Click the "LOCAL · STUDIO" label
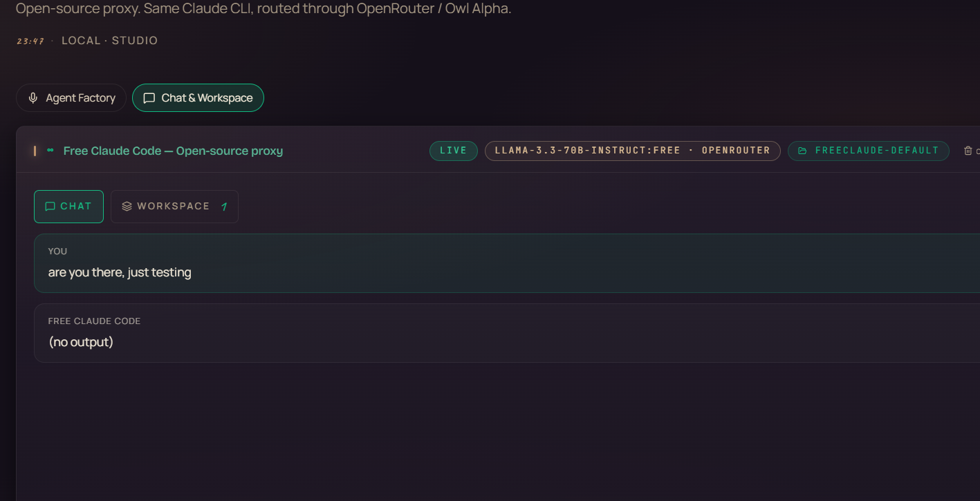The height and width of the screenshot is (501, 980). [x=110, y=41]
